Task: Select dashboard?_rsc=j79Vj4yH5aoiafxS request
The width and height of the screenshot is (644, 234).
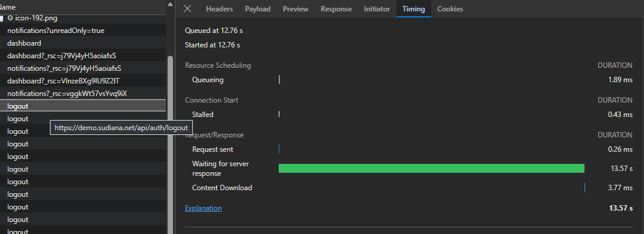Action: (x=83, y=55)
